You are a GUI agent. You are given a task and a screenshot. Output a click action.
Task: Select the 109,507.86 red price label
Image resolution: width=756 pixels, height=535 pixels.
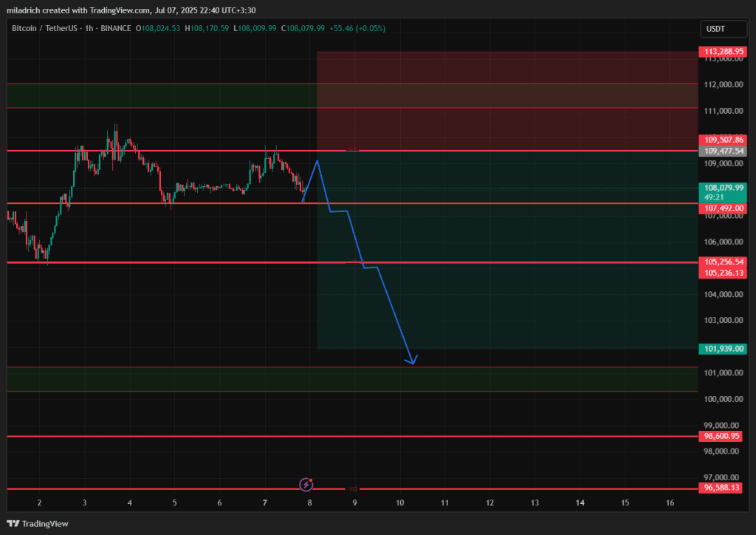pyautogui.click(x=723, y=140)
